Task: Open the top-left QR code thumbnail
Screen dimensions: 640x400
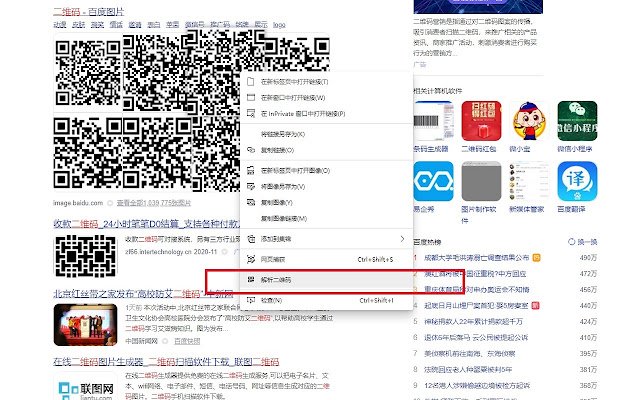Action: [87, 73]
